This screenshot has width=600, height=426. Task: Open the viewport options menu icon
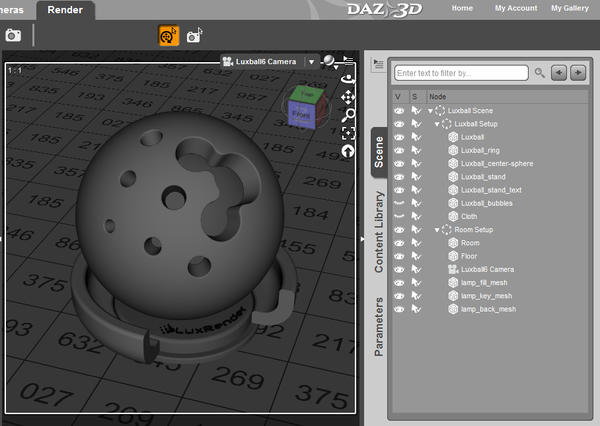[x=348, y=60]
